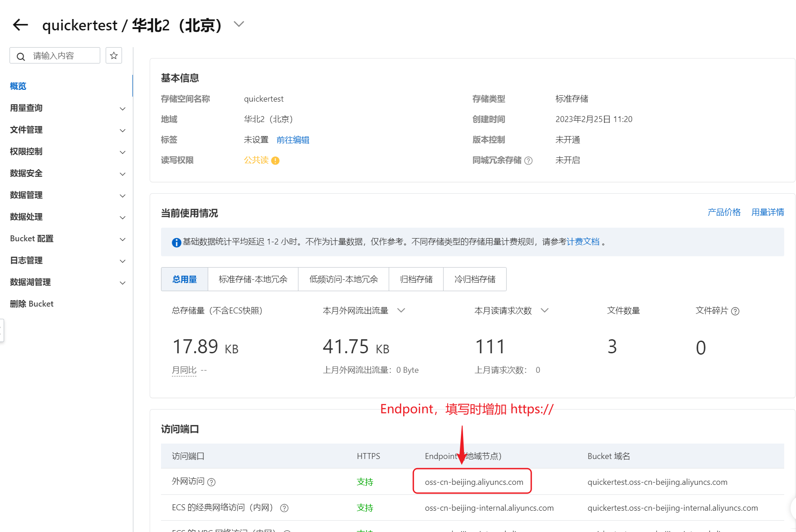Click the 支持 HTTPS status for 外网访问
This screenshot has width=796, height=532.
(x=365, y=482)
